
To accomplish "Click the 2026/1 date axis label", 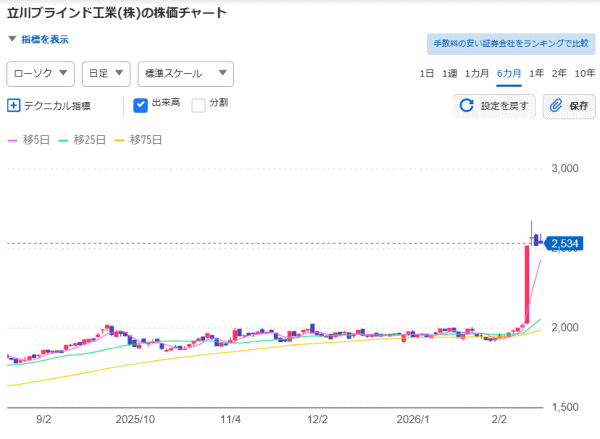I will pos(413,419).
